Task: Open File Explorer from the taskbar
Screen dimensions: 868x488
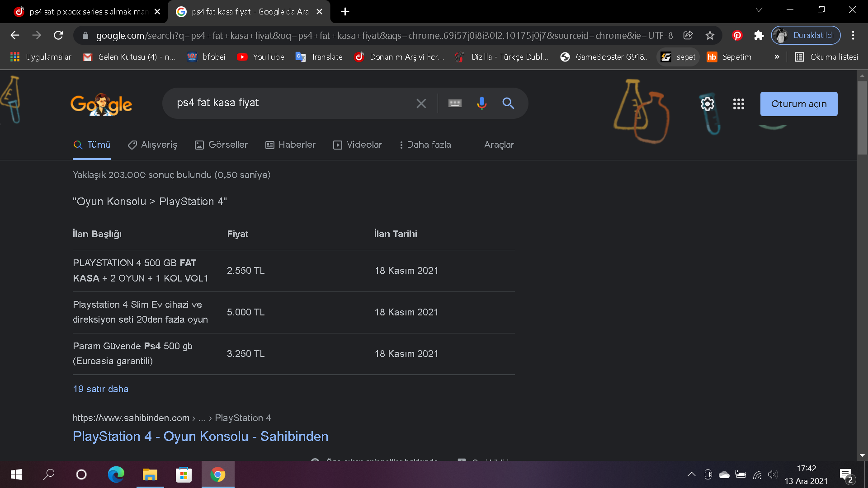Action: 150,474
